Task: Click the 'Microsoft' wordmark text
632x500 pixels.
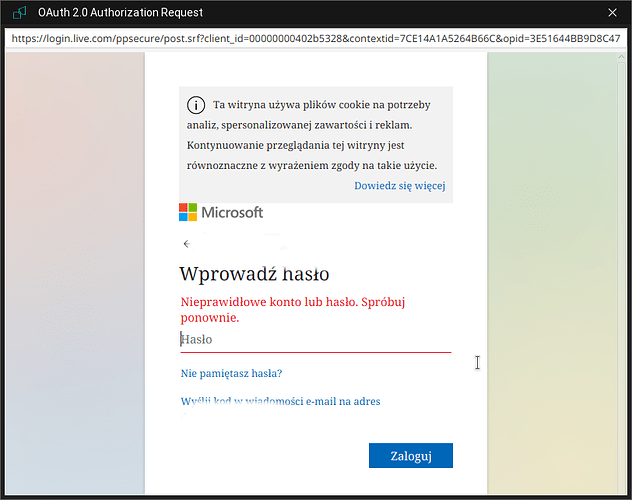Action: (x=232, y=212)
